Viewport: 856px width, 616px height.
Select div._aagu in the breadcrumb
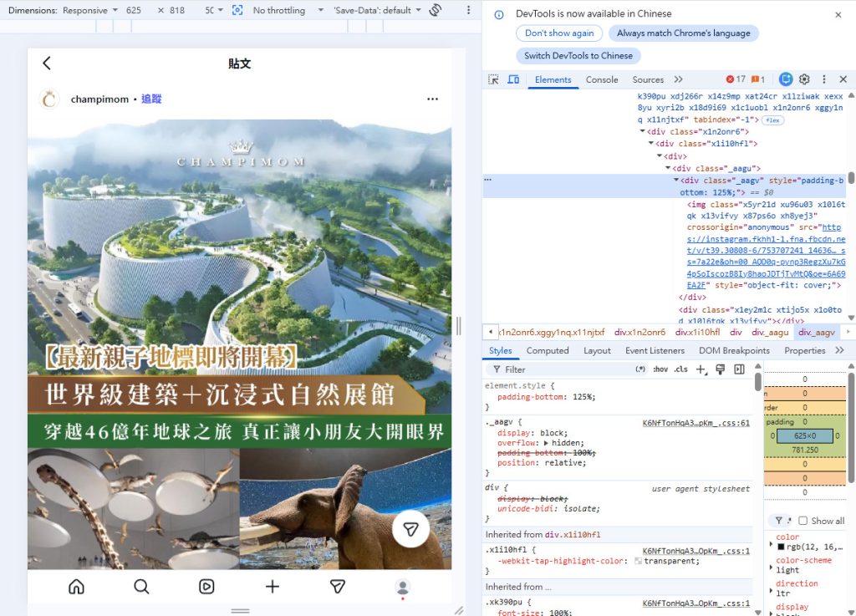[770, 332]
